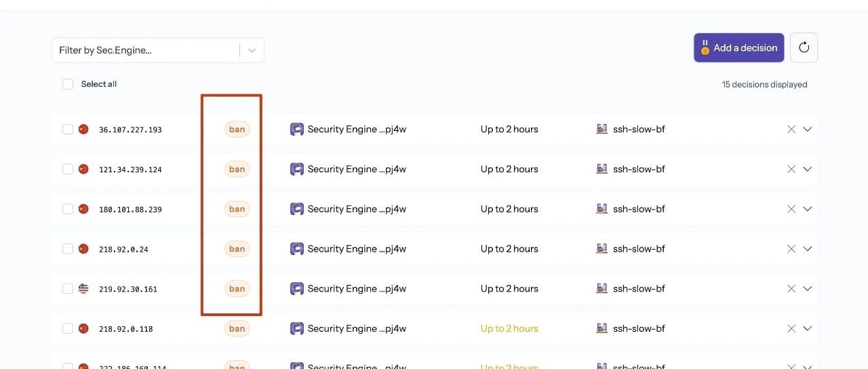The height and width of the screenshot is (369, 868).
Task: Click Security Engine ...pj4w text in 219.92.30.161 row
Action: pos(357,288)
